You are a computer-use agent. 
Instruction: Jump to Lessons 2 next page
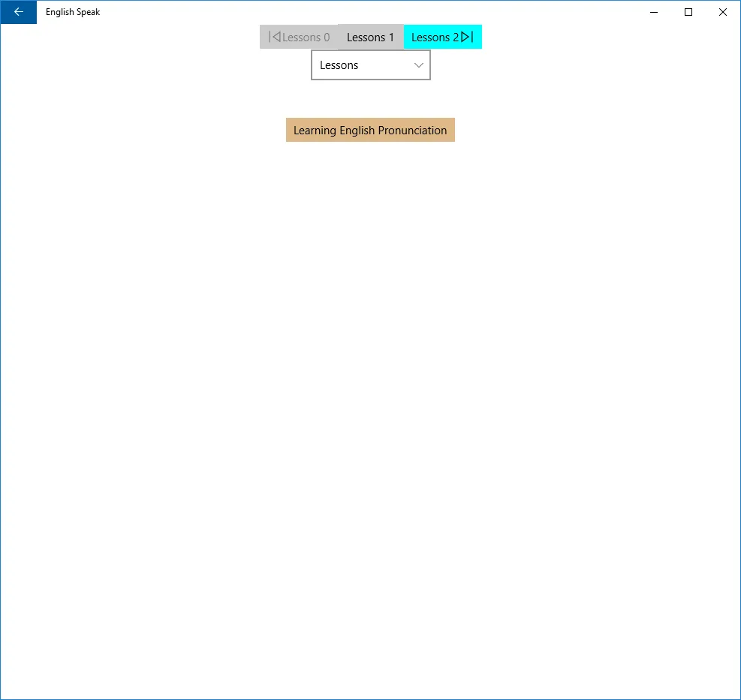443,37
